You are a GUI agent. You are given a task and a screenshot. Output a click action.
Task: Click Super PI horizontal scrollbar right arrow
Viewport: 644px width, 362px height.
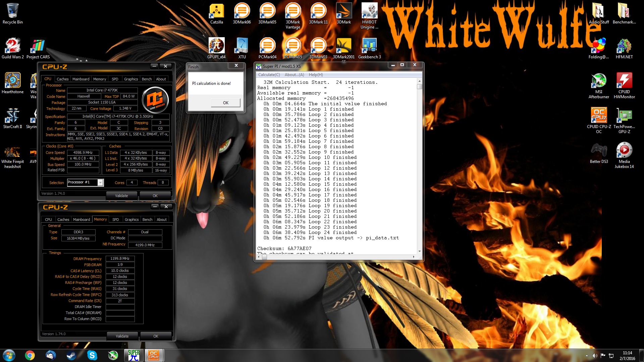click(x=414, y=257)
